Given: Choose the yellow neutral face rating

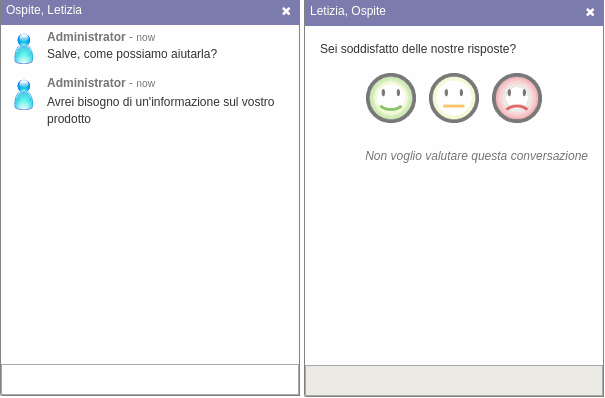Looking at the screenshot, I should [x=454, y=98].
